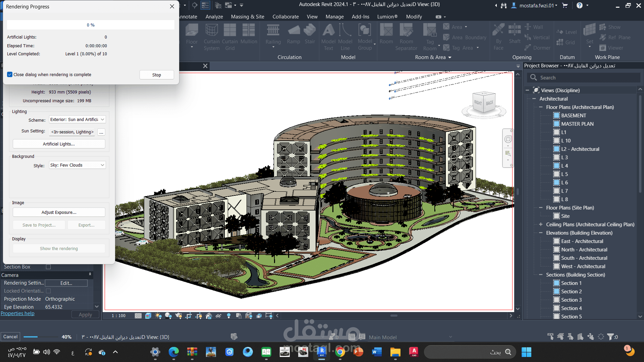Click Show Crop Region icon
Image resolution: width=644 pixels, height=362 pixels.
pyautogui.click(x=199, y=316)
